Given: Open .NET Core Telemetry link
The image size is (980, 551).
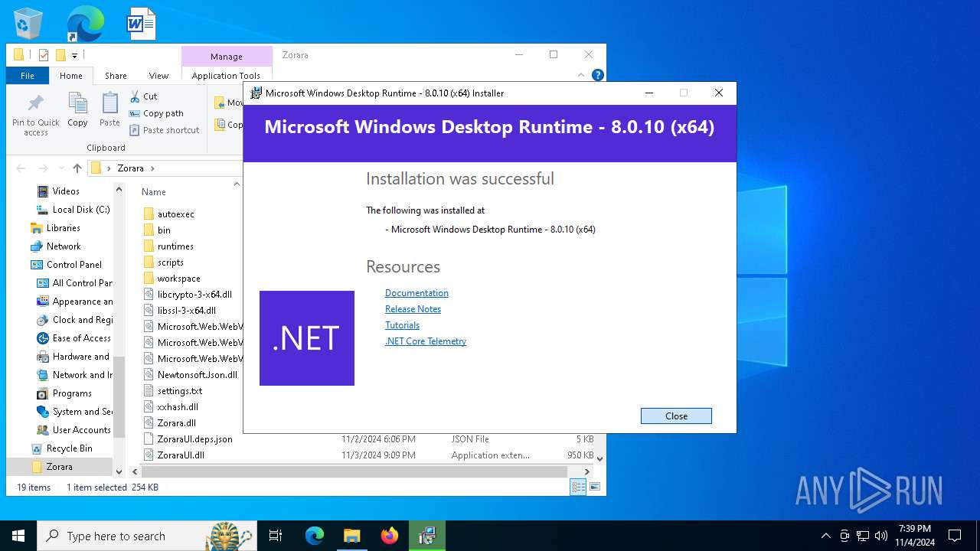Looking at the screenshot, I should click(426, 341).
